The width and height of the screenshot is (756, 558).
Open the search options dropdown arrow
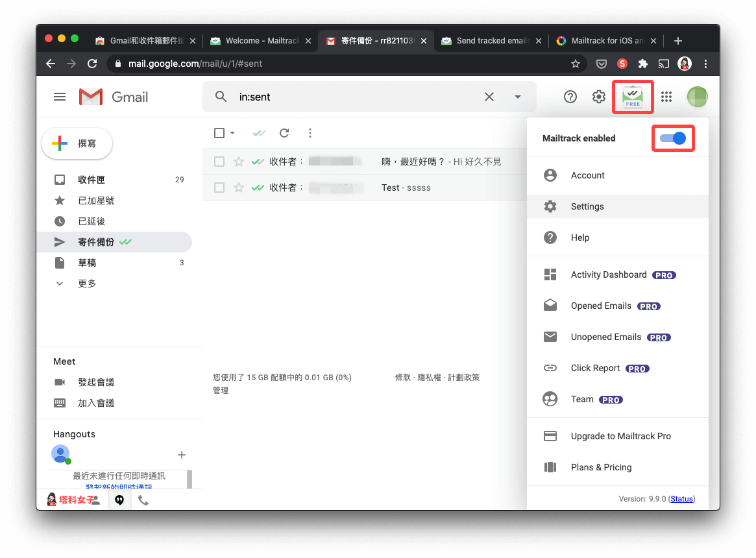point(518,96)
